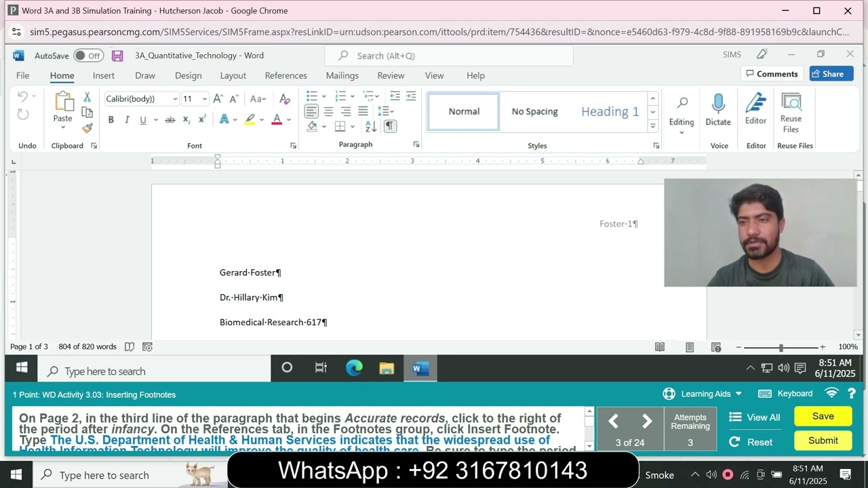Click the Undo arrow

pyautogui.click(x=23, y=98)
